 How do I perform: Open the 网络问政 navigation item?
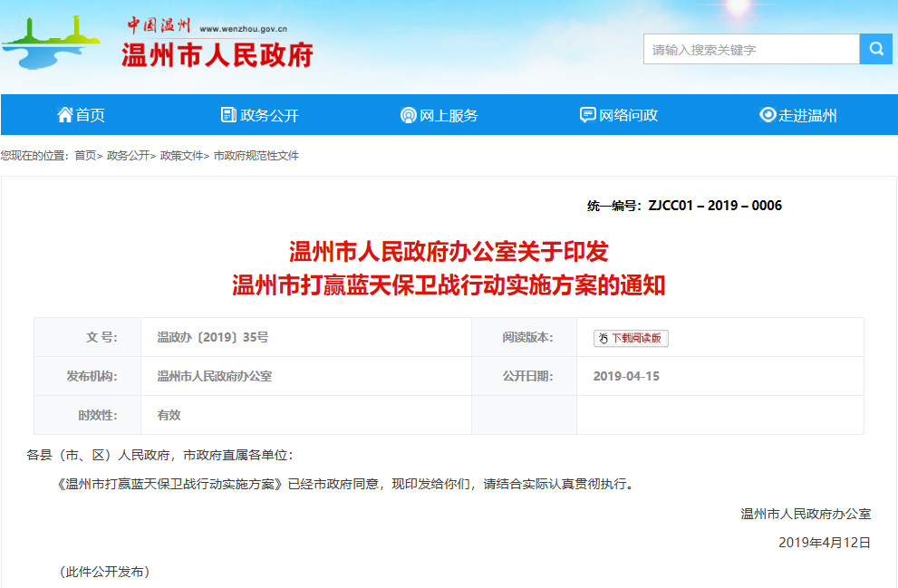point(619,115)
